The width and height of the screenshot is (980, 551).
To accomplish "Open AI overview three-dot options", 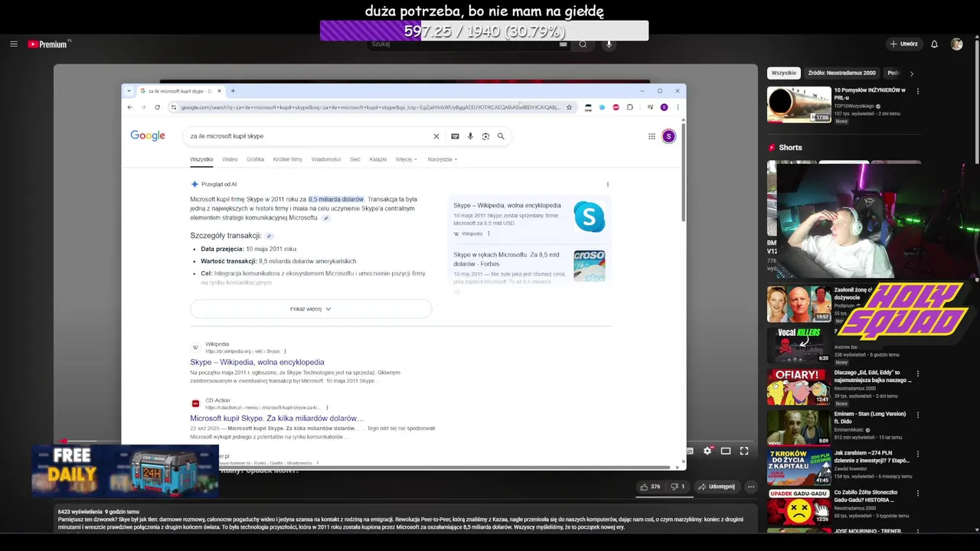I will coord(608,184).
